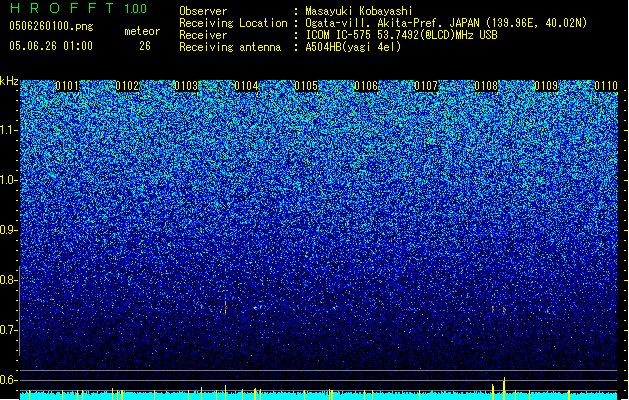Image resolution: width=629 pixels, height=400 pixels.
Task: Click the 0.7 frequency axis label
Action: tap(9, 330)
